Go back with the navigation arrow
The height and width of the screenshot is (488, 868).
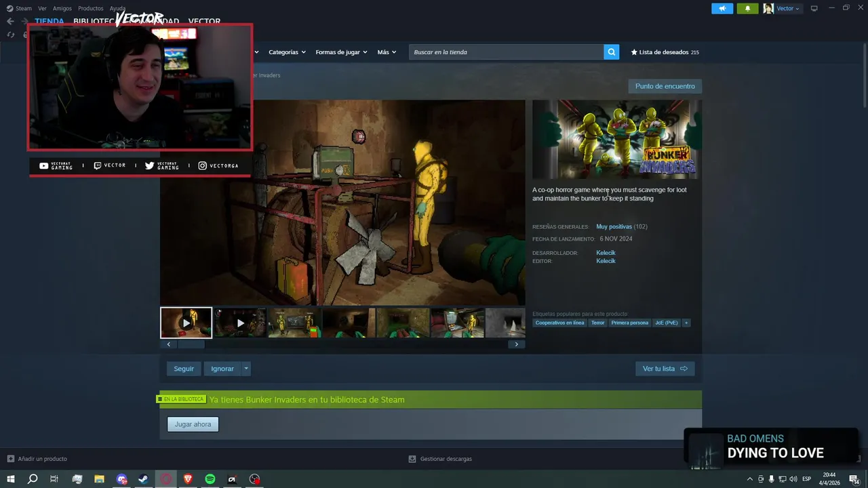[x=10, y=21]
